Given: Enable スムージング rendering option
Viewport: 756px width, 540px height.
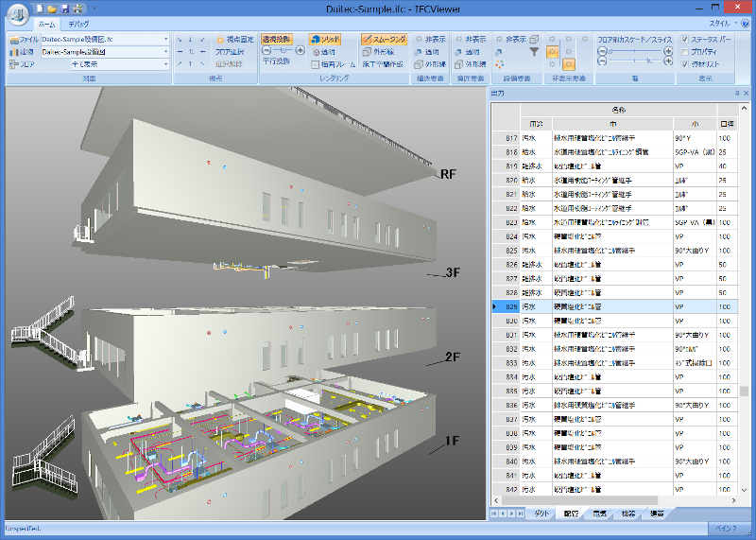Looking at the screenshot, I should click(384, 39).
